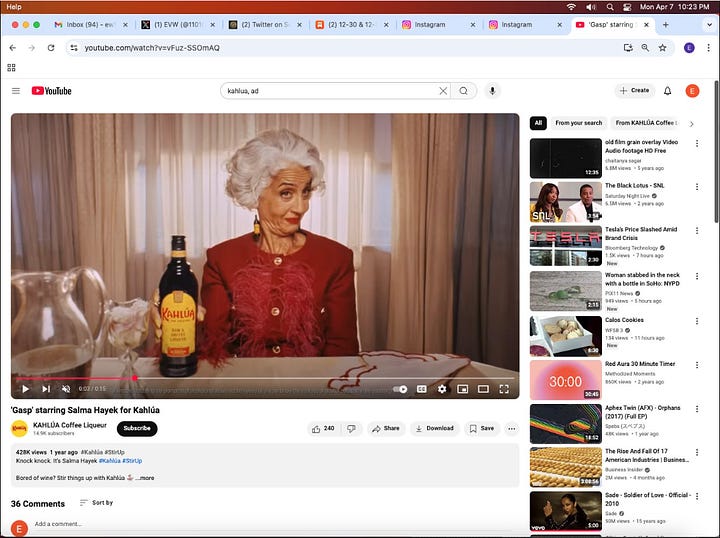Open options for The Black Lotus - SNL
Screen dimensions: 720x538
697,187
